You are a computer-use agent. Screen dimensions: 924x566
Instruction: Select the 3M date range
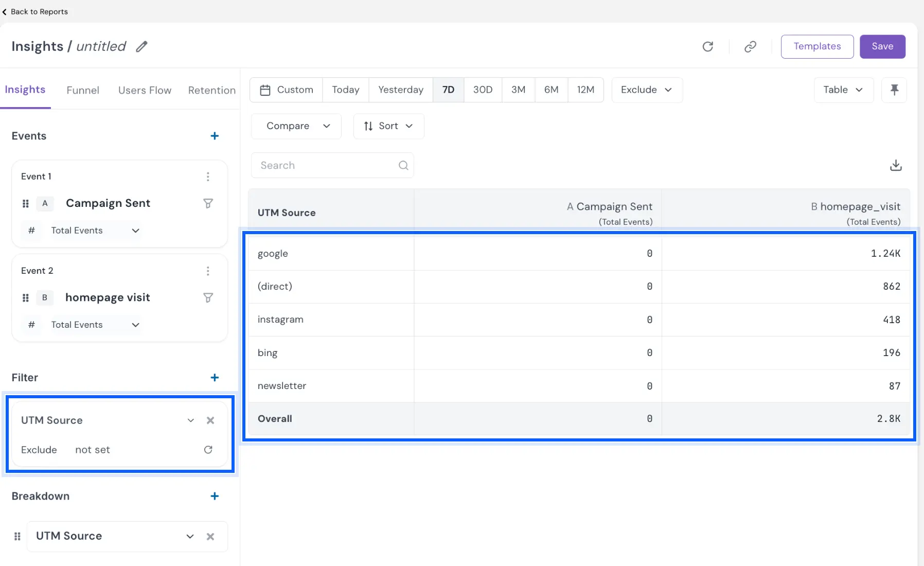(x=519, y=90)
